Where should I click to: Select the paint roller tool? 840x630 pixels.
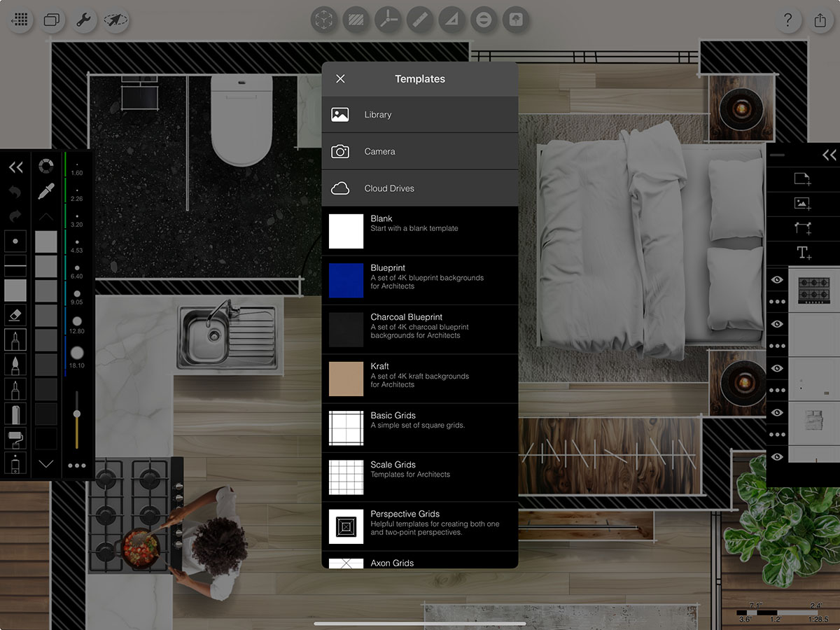click(x=15, y=438)
